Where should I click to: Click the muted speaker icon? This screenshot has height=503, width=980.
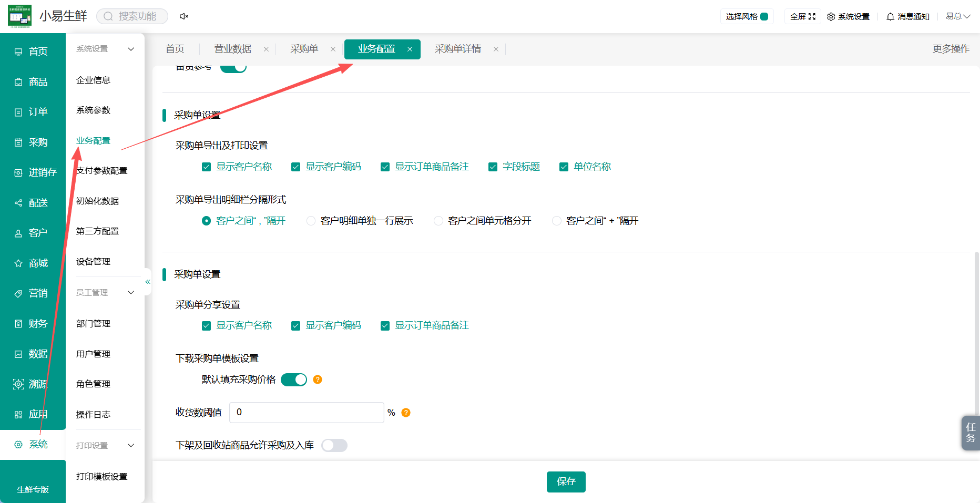tap(184, 16)
